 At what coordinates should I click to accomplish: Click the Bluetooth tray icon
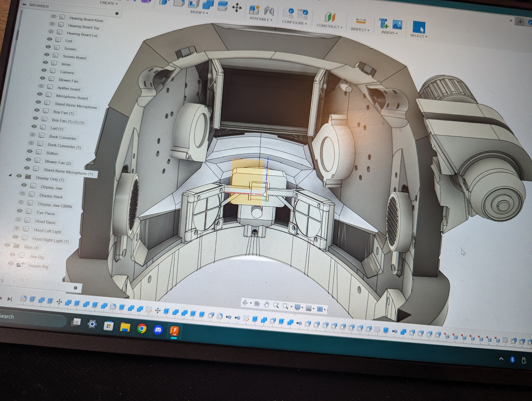[x=512, y=359]
